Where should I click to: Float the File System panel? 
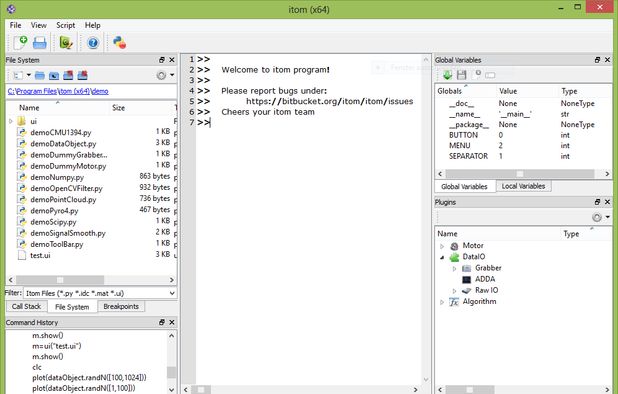(162, 60)
